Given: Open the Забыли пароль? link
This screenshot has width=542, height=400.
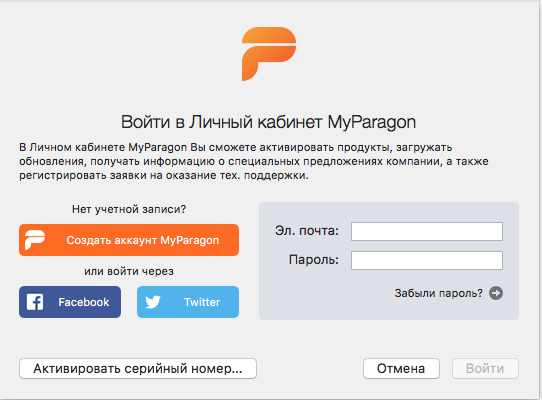Looking at the screenshot, I should click(439, 293).
